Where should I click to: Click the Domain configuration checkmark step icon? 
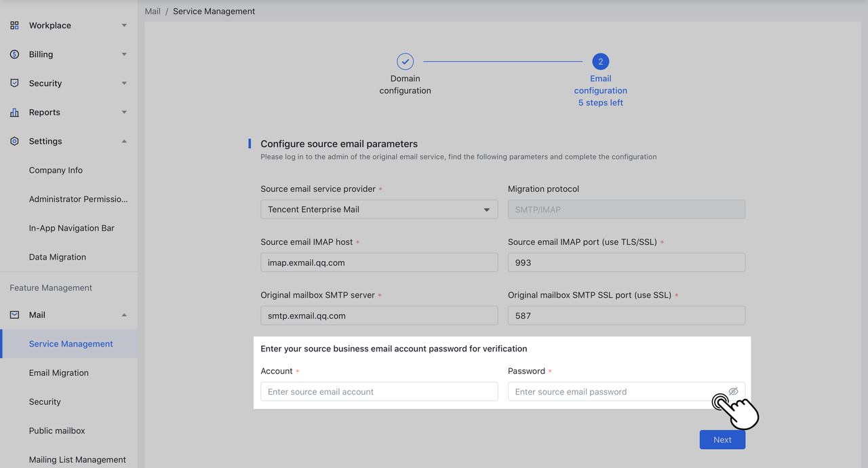pos(405,62)
